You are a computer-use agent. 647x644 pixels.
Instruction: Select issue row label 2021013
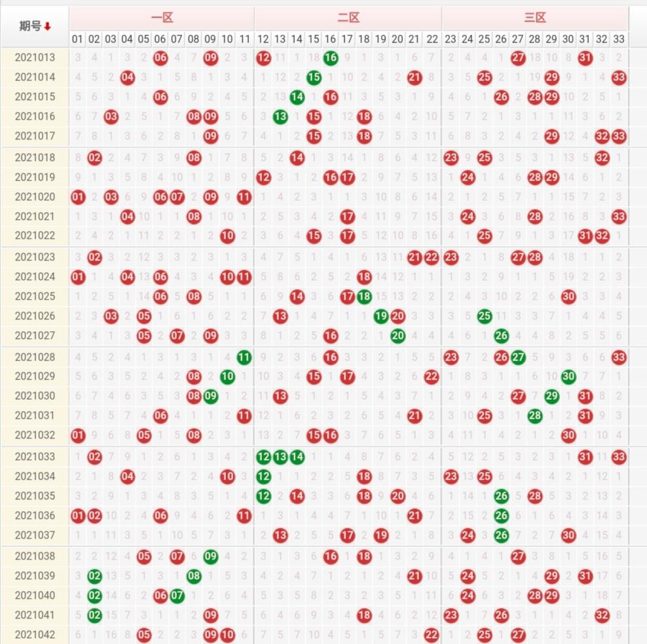pyautogui.click(x=35, y=58)
